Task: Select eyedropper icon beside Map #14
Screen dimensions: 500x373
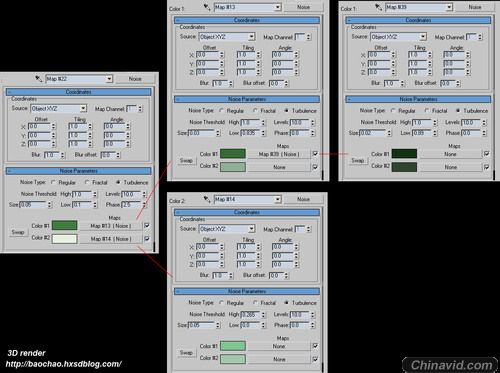Action: (207, 199)
